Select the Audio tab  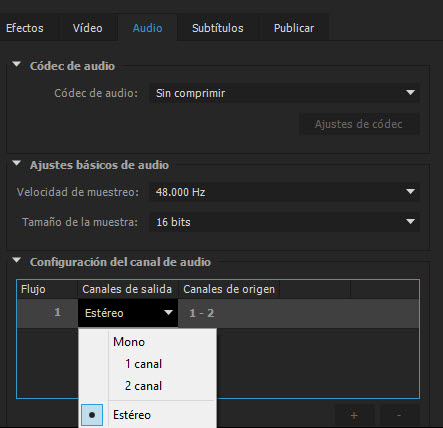pos(147,28)
